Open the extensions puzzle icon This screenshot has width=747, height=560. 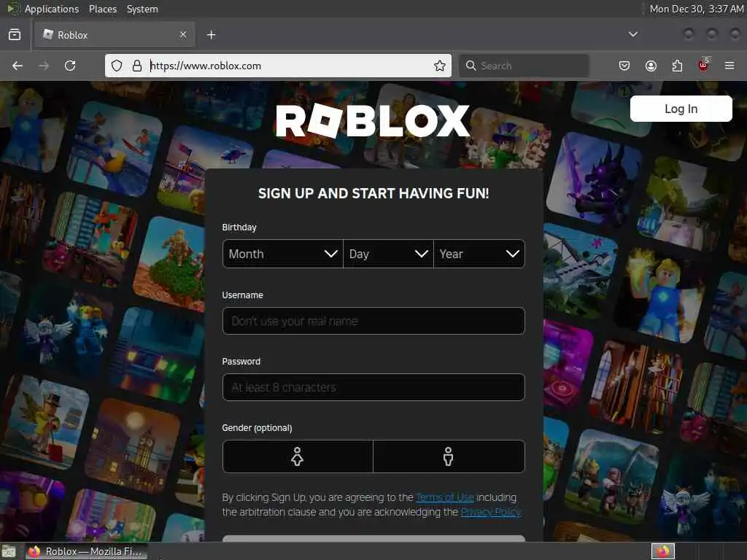point(677,66)
